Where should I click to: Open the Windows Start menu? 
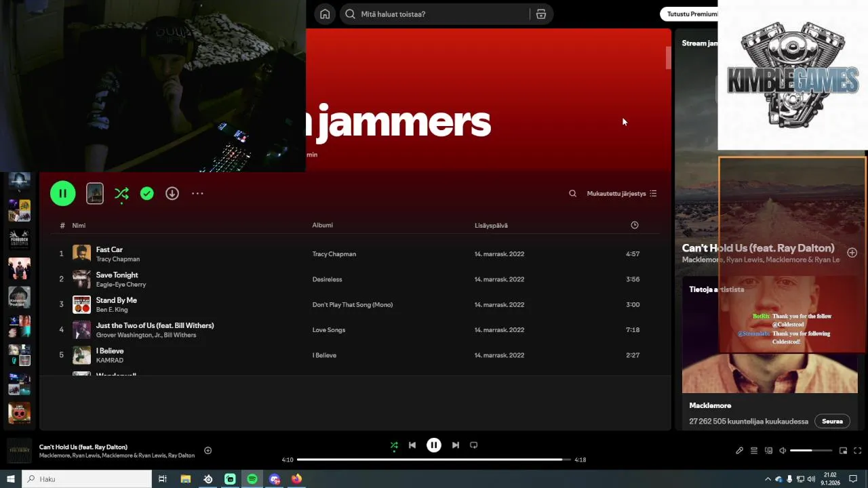[11, 479]
